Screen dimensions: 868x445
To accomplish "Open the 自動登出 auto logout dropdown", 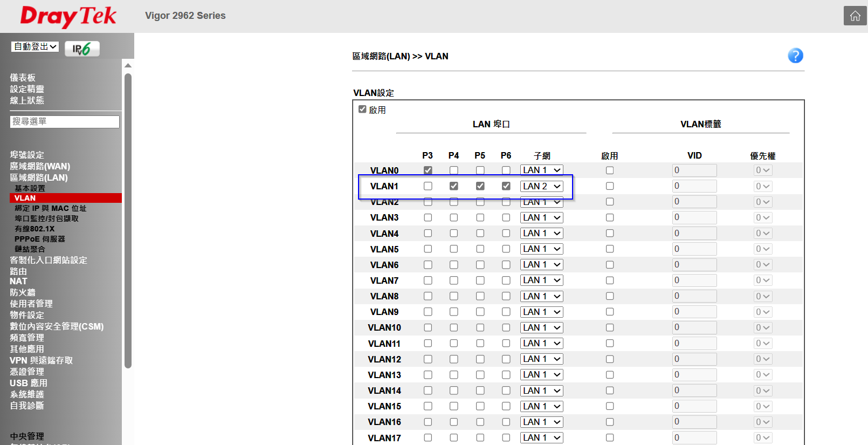I will (x=35, y=47).
